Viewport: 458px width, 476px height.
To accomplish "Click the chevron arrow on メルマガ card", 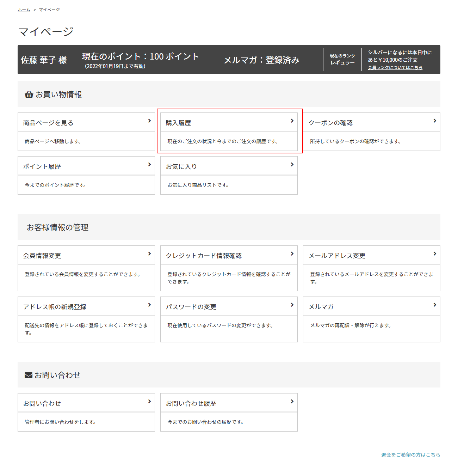I will [435, 305].
